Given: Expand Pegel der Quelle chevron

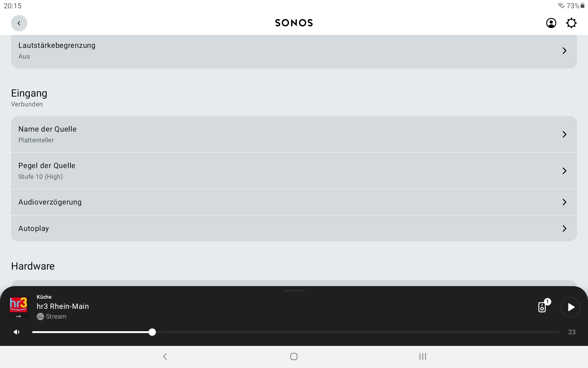Looking at the screenshot, I should pos(564,171).
